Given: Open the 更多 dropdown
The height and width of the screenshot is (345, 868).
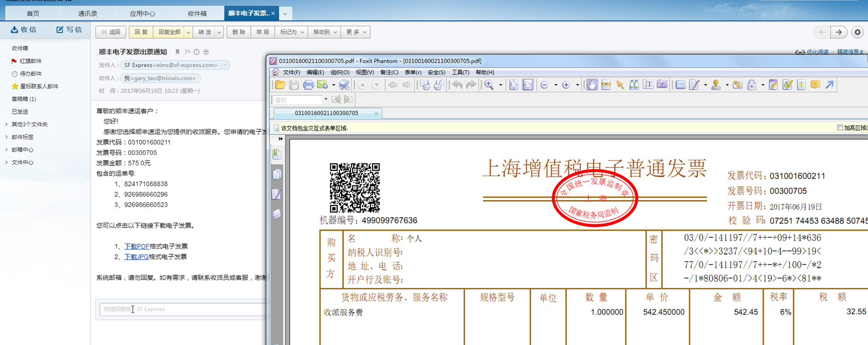Looking at the screenshot, I should (356, 32).
